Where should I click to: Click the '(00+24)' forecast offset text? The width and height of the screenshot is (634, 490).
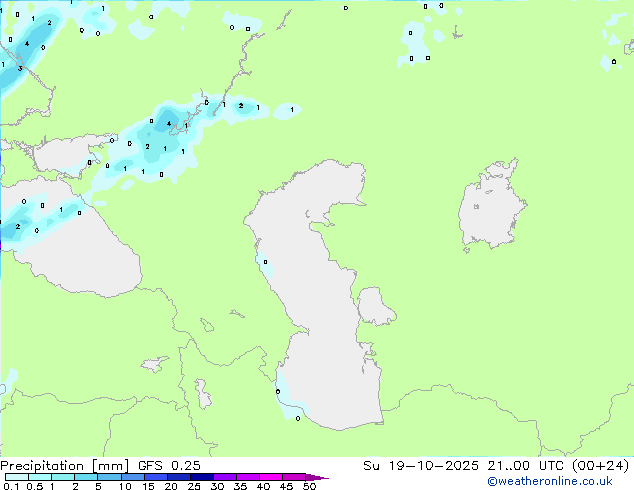(x=600, y=466)
